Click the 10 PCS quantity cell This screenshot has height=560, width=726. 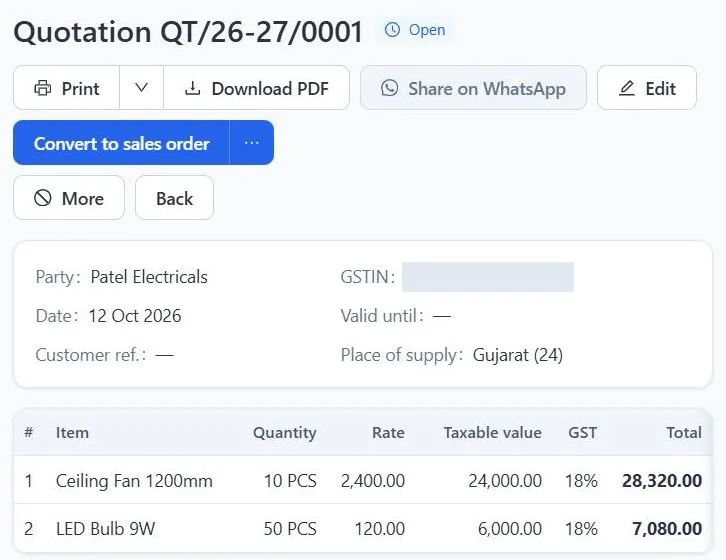[290, 481]
